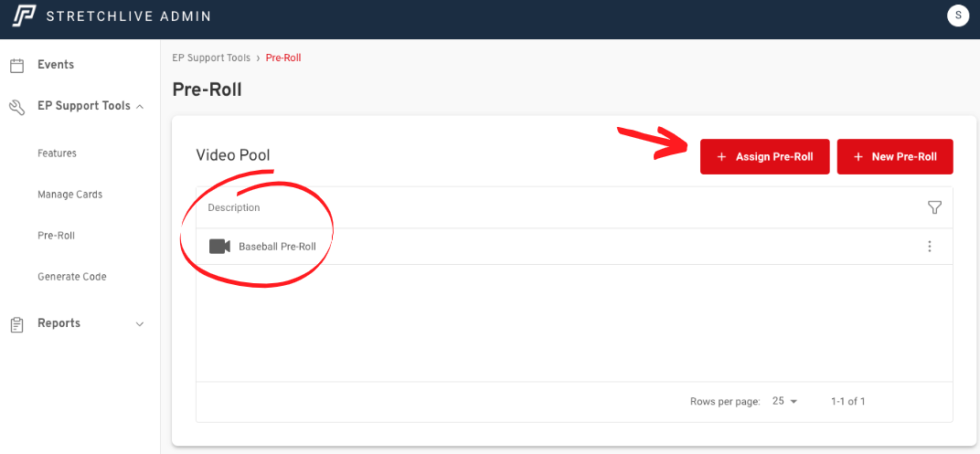The width and height of the screenshot is (980, 454).
Task: Open the table filter icon
Action: [x=934, y=208]
